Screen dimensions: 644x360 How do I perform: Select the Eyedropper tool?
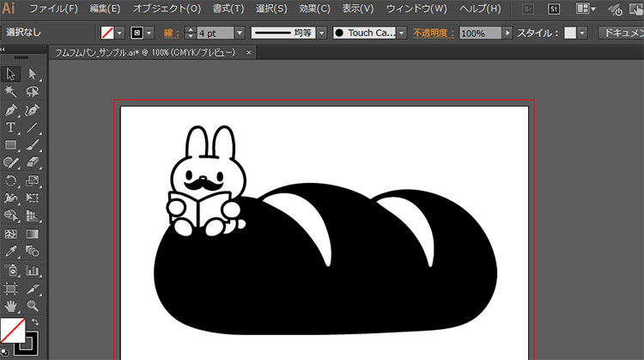[x=10, y=252]
